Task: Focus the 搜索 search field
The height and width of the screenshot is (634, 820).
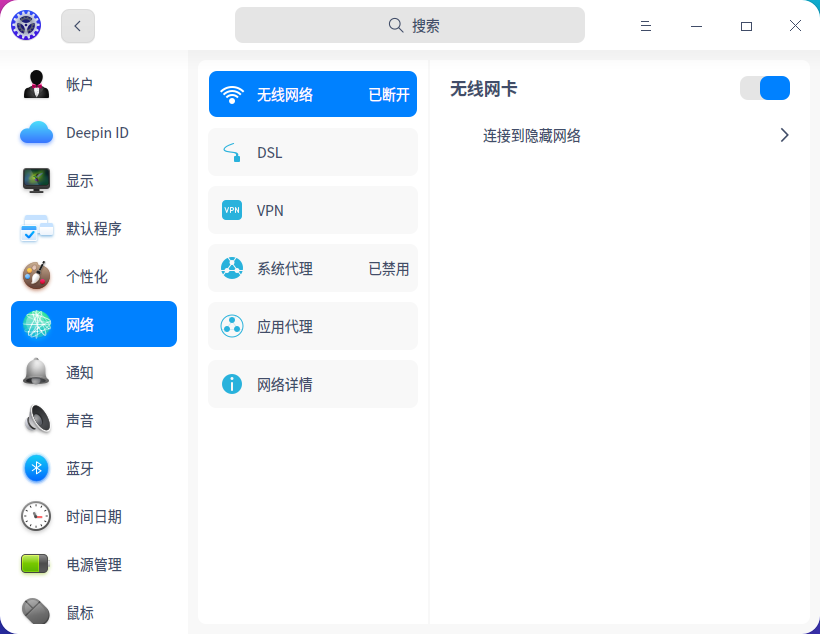Action: pyautogui.click(x=409, y=25)
